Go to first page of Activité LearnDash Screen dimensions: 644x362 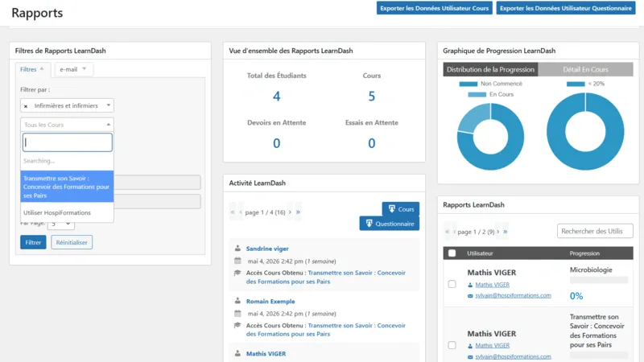[x=233, y=212]
